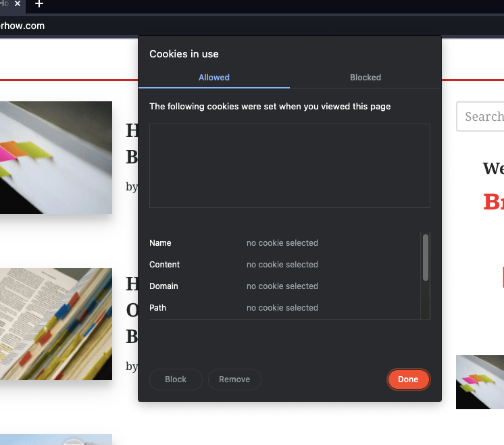This screenshot has height=445, width=504.
Task: Close the current browser tab
Action: pyautogui.click(x=18, y=4)
